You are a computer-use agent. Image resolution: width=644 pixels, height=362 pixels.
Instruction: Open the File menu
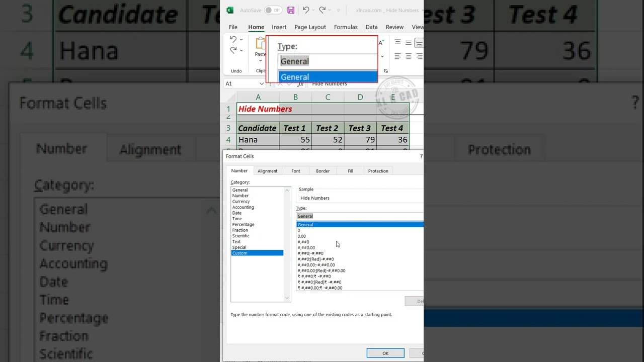[233, 27]
